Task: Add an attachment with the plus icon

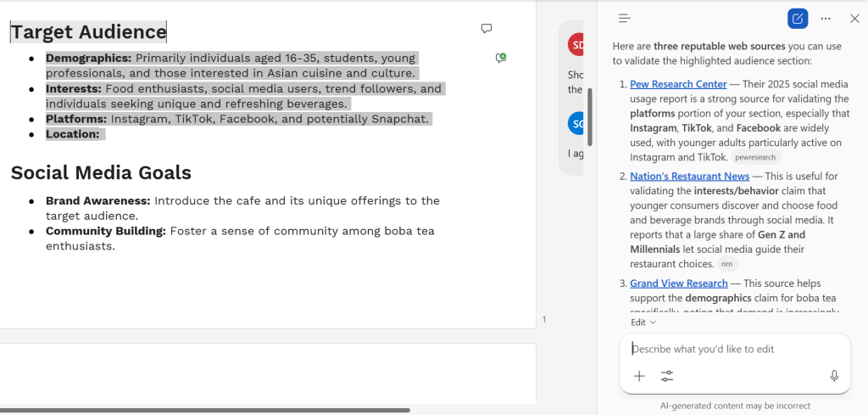Action: (x=639, y=376)
